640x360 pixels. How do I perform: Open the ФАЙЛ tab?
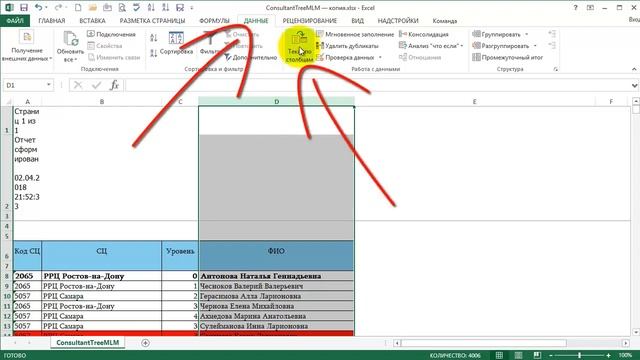pos(15,20)
